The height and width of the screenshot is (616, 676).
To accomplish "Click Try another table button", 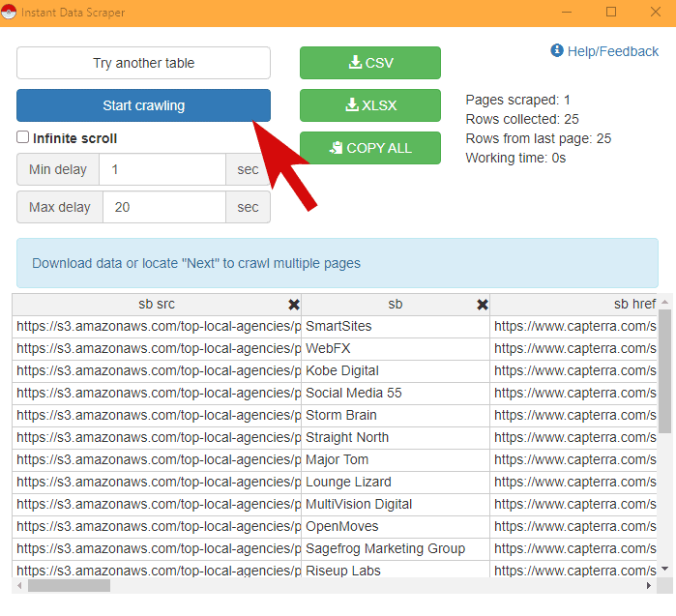I will coord(143,63).
